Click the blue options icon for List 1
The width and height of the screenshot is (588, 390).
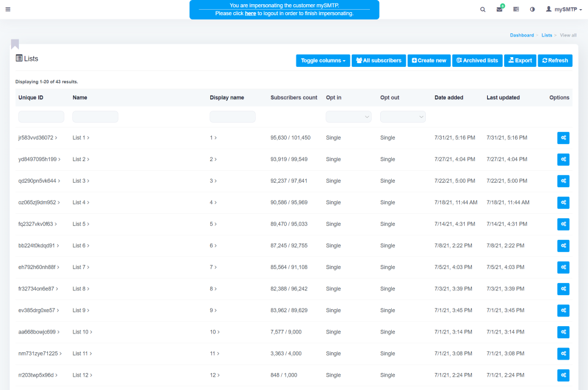[x=563, y=138]
